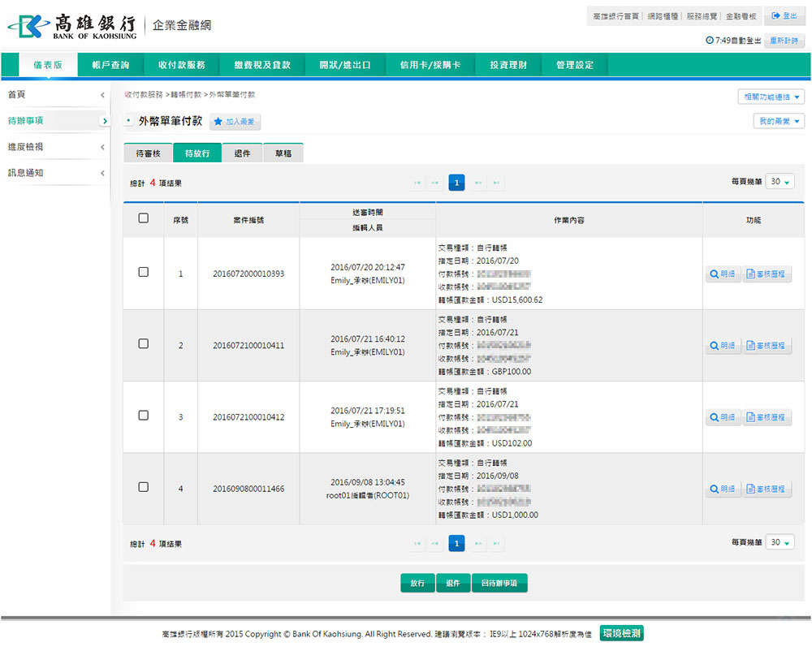Viewport: 812px width, 651px height.
Task: Open top 每頁幾筆 page-size dropdown
Action: click(780, 182)
